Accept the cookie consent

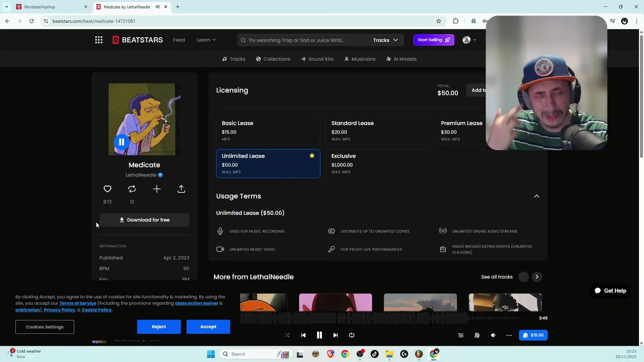(208, 327)
